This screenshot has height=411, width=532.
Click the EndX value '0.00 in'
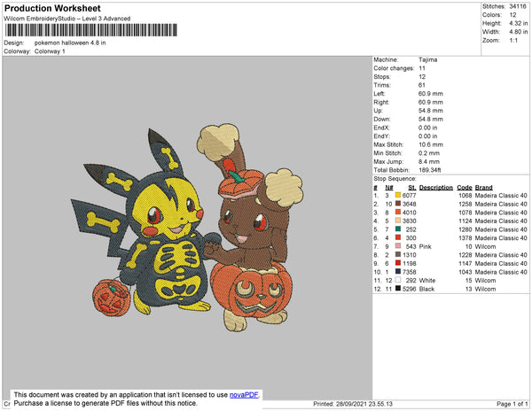click(428, 128)
